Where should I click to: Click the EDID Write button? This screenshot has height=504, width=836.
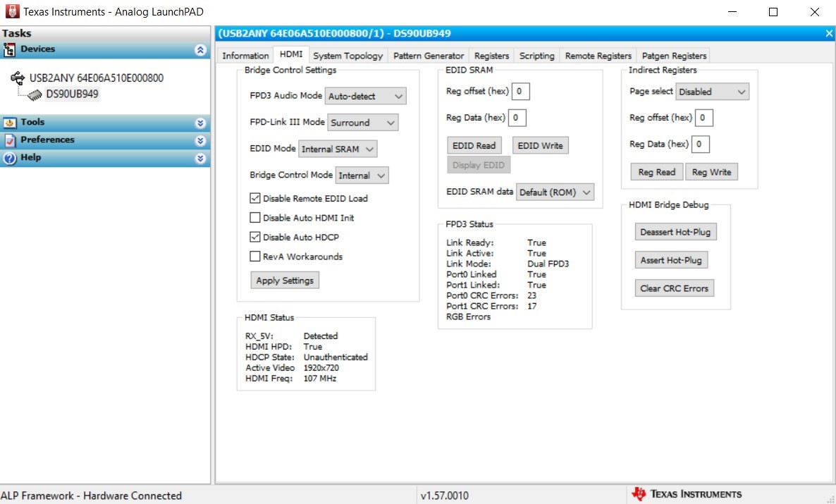point(540,146)
